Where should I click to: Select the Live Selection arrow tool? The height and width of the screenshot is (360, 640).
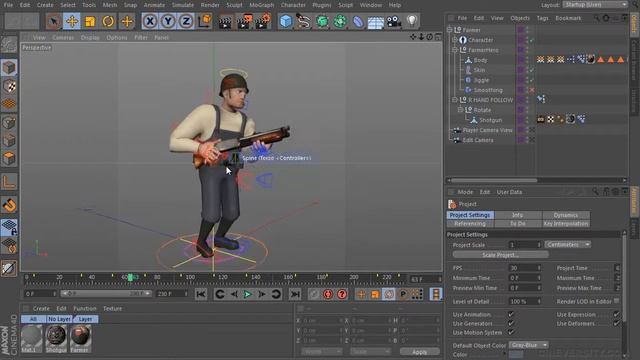coord(53,21)
